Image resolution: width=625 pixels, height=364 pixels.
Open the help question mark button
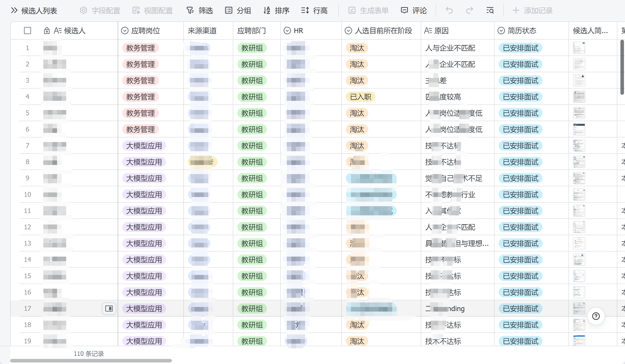(x=596, y=316)
